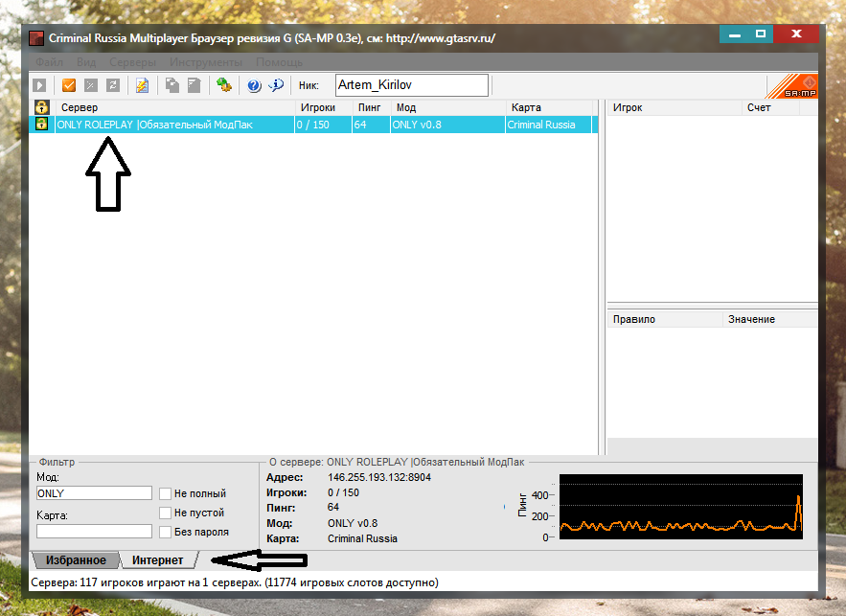Click the status bar text about 117 игроков
The width and height of the screenshot is (846, 616).
(235, 582)
